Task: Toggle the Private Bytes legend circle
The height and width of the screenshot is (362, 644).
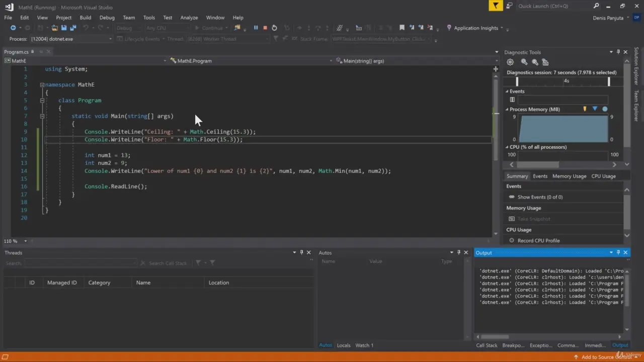Action: coord(605,109)
